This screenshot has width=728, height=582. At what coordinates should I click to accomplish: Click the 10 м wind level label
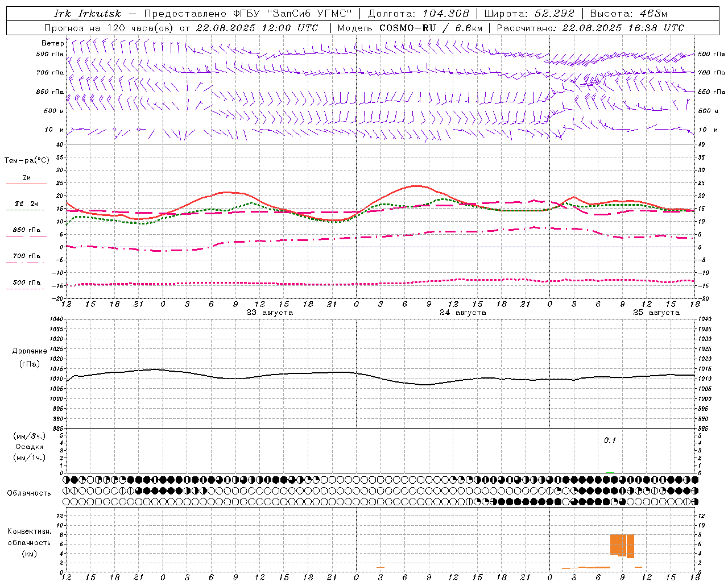click(x=54, y=130)
